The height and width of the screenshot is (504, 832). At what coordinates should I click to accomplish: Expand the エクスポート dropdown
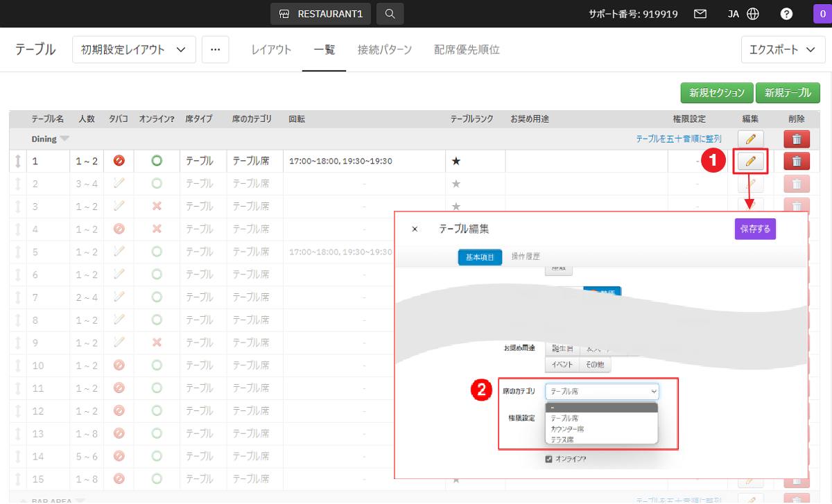point(783,50)
